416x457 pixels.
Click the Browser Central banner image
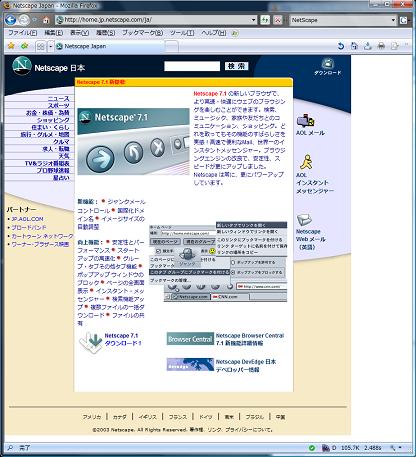[190, 339]
